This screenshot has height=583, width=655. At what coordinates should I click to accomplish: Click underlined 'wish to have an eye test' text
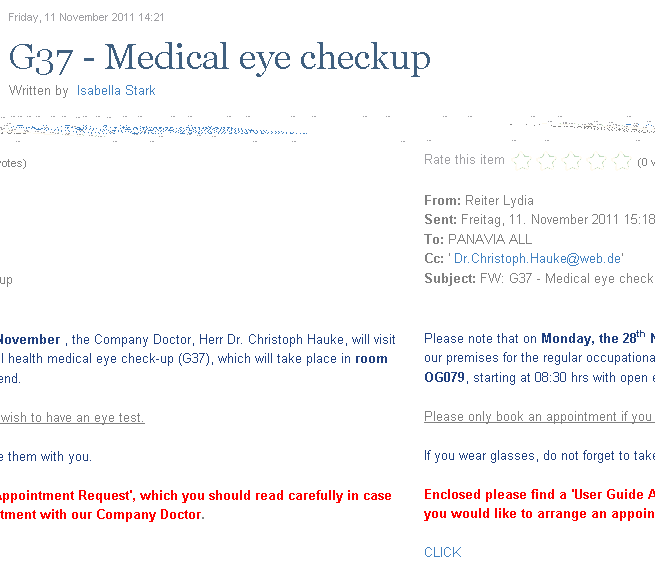click(72, 418)
